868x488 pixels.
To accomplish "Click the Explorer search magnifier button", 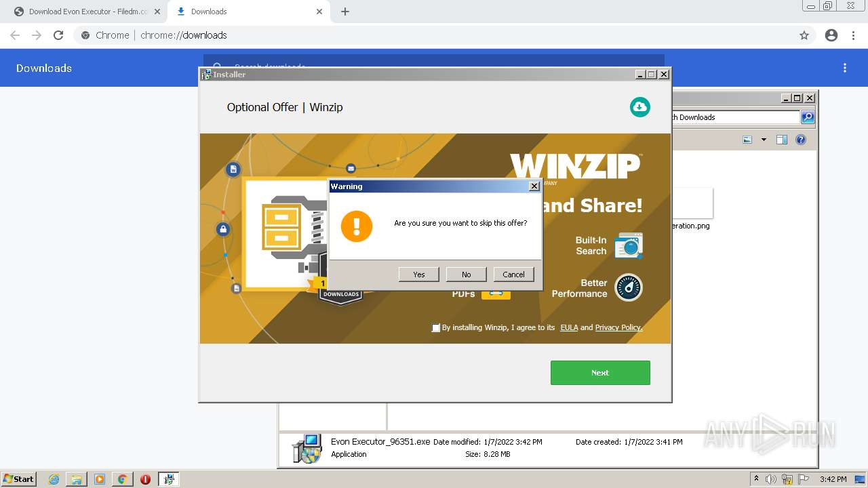I will point(808,117).
